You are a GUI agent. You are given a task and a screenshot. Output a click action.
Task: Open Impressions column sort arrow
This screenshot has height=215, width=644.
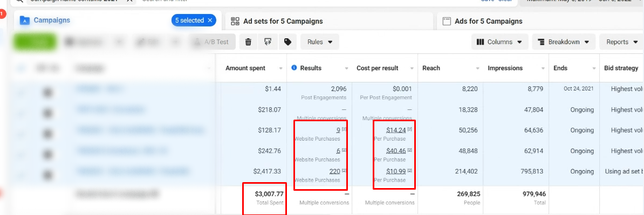coord(542,68)
